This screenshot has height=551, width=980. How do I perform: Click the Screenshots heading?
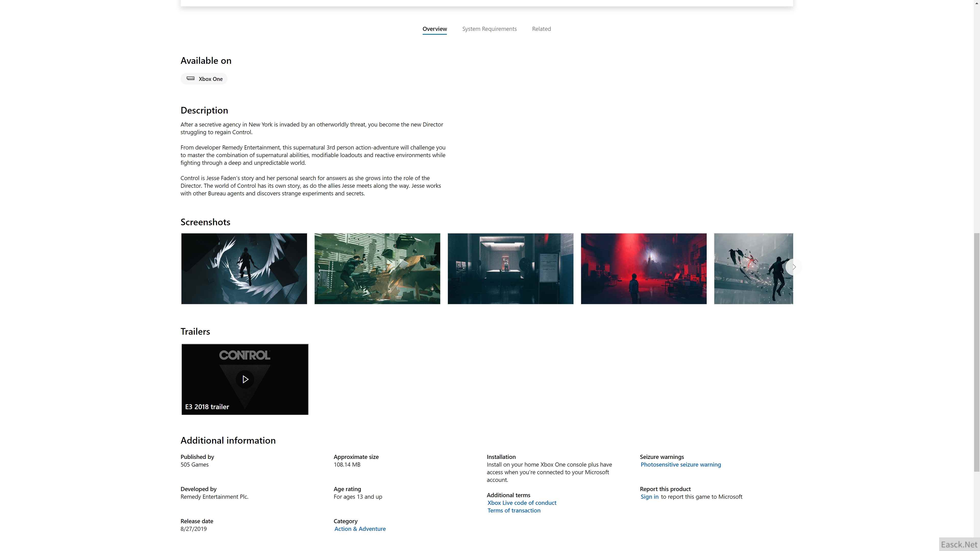tap(205, 222)
